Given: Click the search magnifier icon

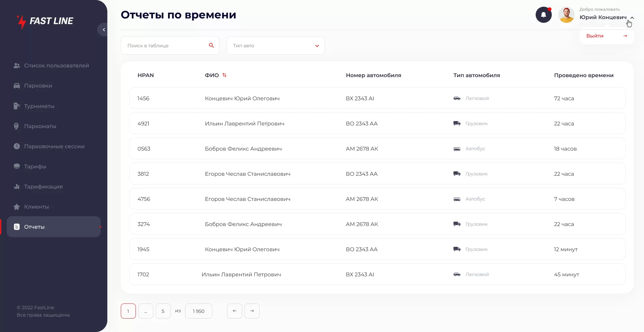Looking at the screenshot, I should [x=211, y=45].
